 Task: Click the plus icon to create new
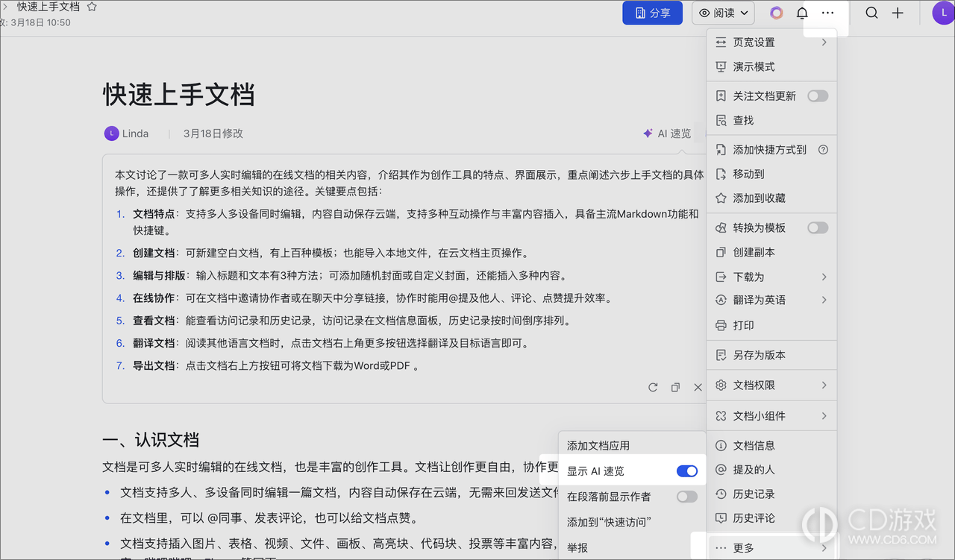898,13
